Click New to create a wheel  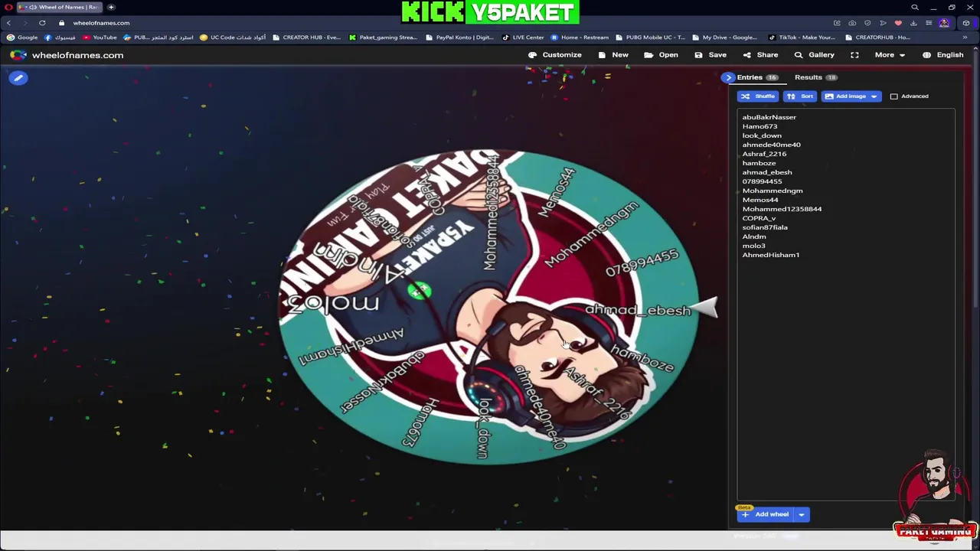click(x=613, y=55)
